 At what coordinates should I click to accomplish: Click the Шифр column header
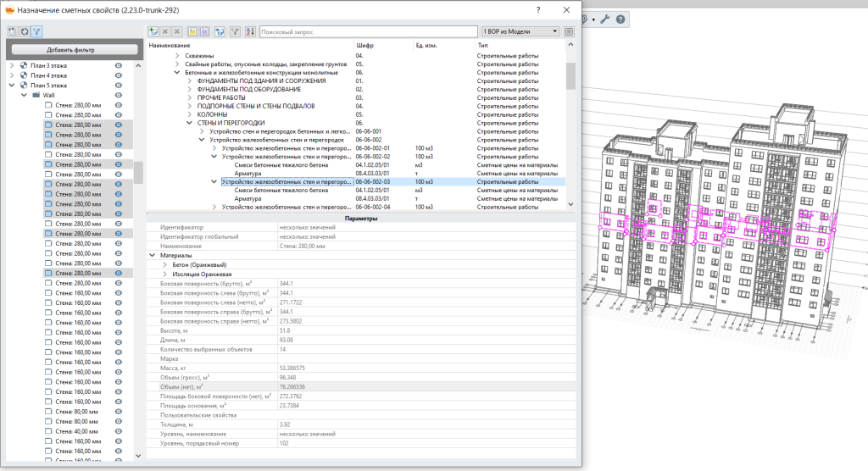pos(365,45)
